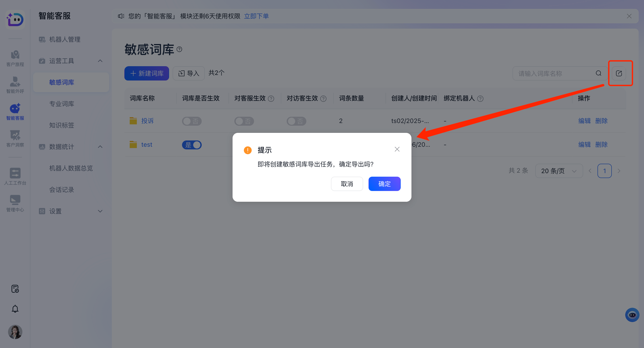Open the 智能外呼 sidebar module
Screen dimensions: 644x348
15,85
